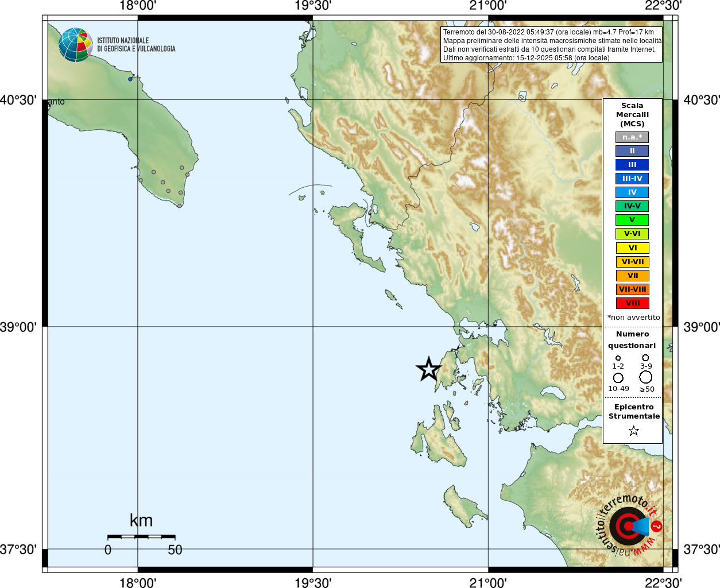
Task: Select the intensity III legend swatch
Action: [x=632, y=165]
